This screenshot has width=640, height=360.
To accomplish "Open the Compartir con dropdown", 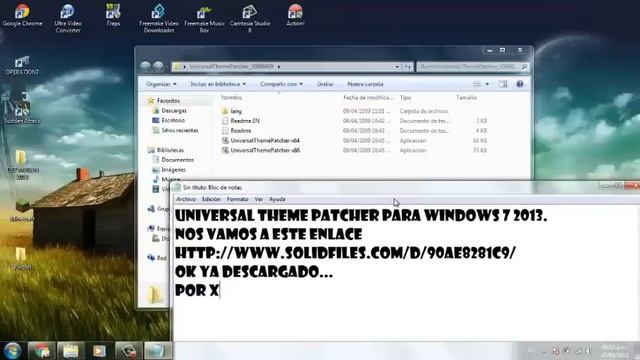I will [281, 84].
